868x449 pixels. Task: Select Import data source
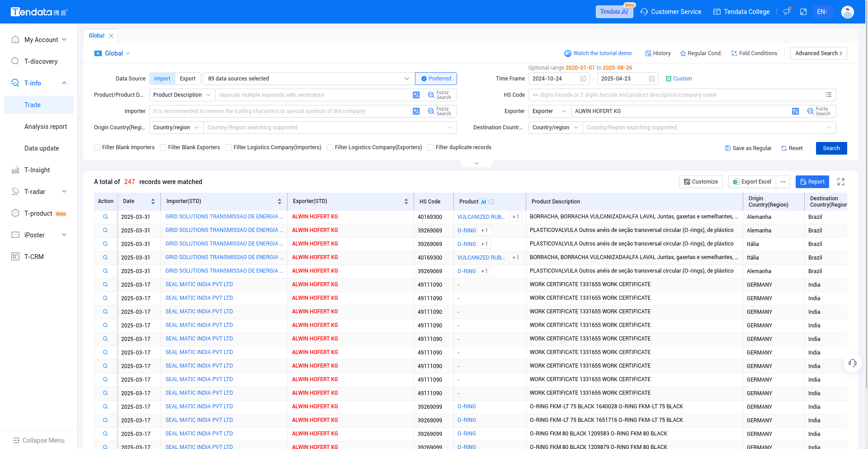tap(162, 79)
